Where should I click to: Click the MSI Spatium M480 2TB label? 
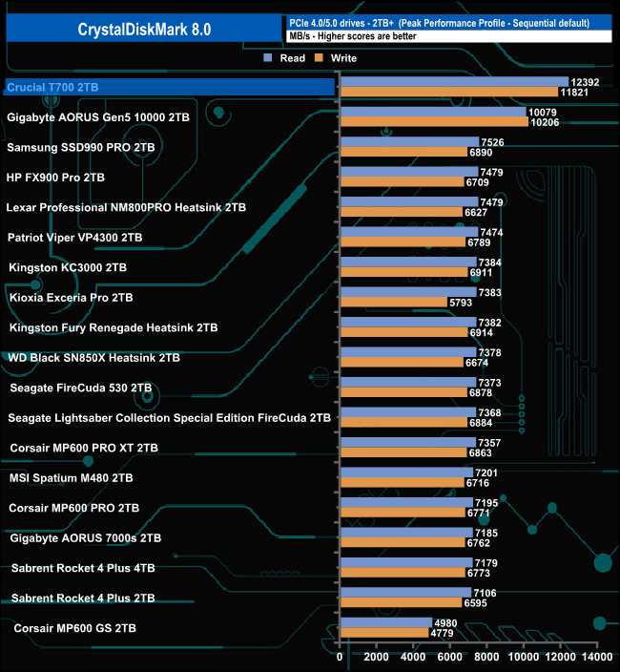[72, 478]
